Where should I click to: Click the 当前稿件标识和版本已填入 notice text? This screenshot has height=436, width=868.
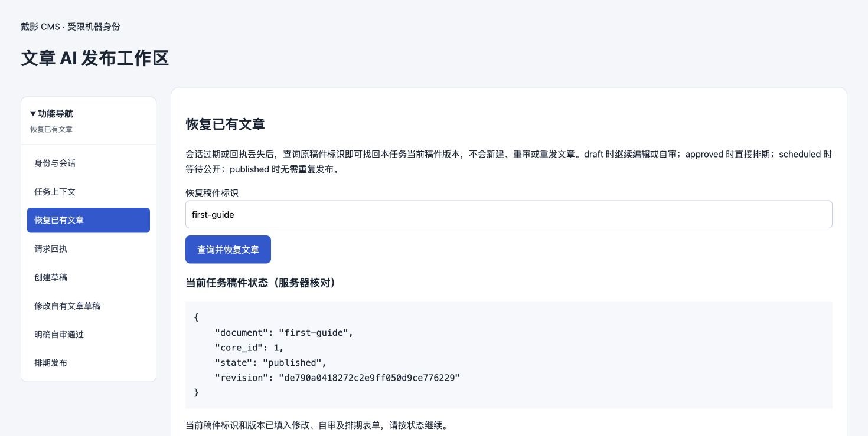click(x=318, y=425)
